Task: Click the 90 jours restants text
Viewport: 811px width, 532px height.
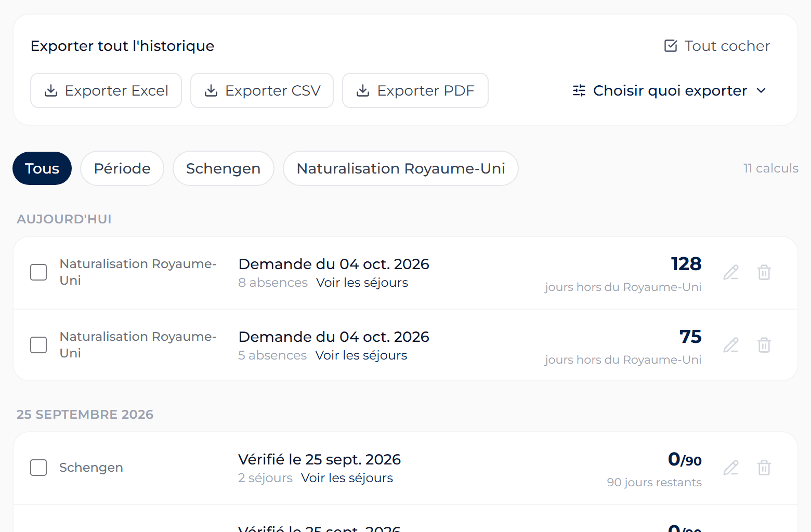Action: point(654,482)
